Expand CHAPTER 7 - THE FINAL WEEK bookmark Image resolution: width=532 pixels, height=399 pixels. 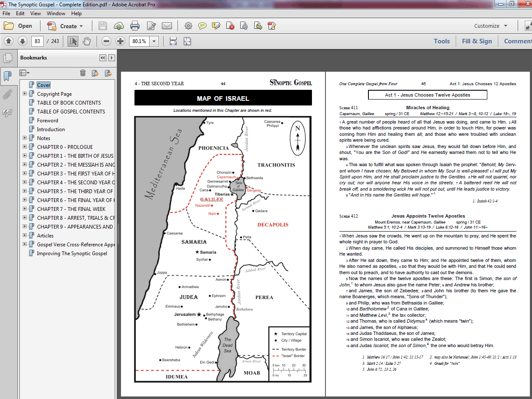[25, 209]
